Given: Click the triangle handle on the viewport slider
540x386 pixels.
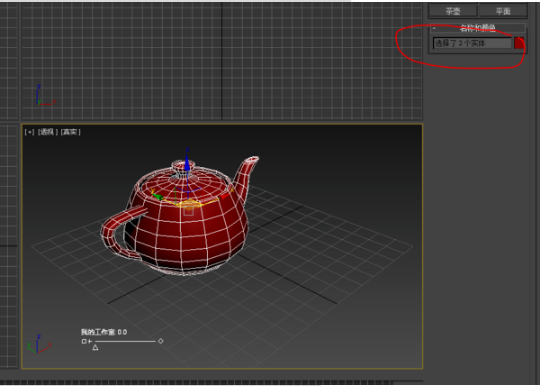Looking at the screenshot, I should pos(95,348).
